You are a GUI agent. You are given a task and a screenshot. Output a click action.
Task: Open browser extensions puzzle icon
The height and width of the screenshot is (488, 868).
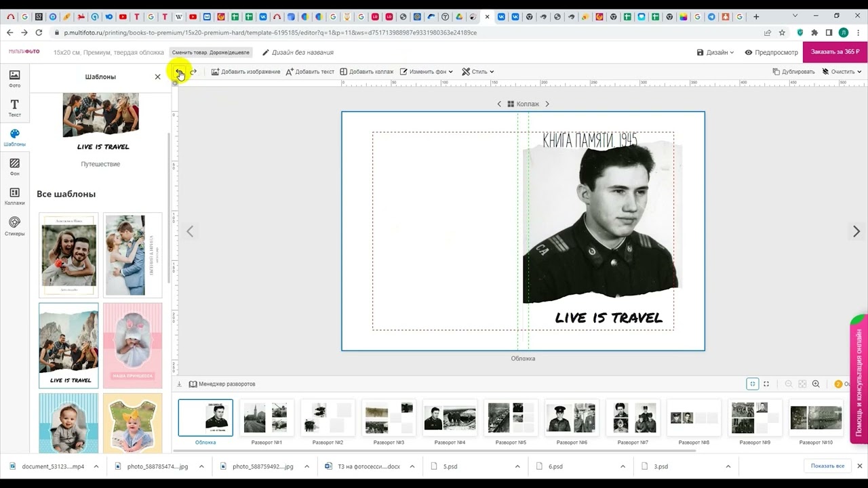click(x=814, y=33)
